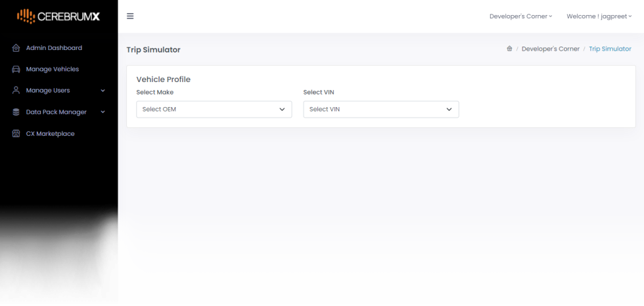Open the Select OEM dropdown
The width and height of the screenshot is (644, 306).
coord(214,109)
